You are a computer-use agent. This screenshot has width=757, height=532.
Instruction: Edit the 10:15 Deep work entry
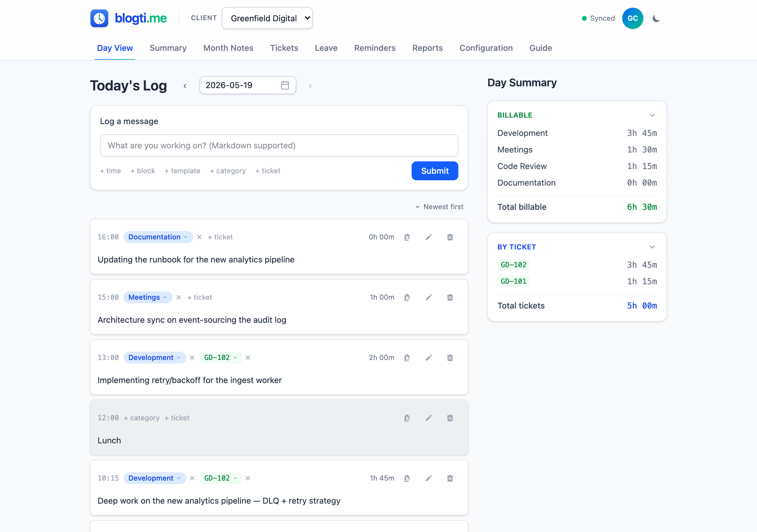coord(428,478)
